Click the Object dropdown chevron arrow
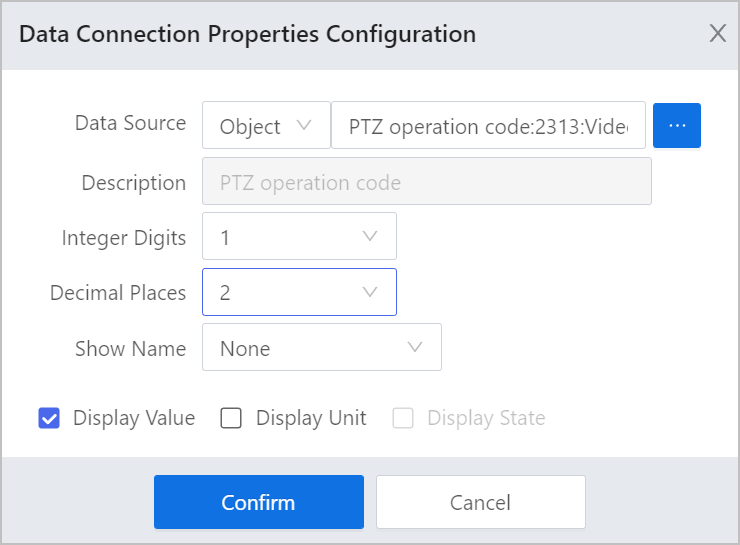This screenshot has width=740, height=545. (304, 126)
